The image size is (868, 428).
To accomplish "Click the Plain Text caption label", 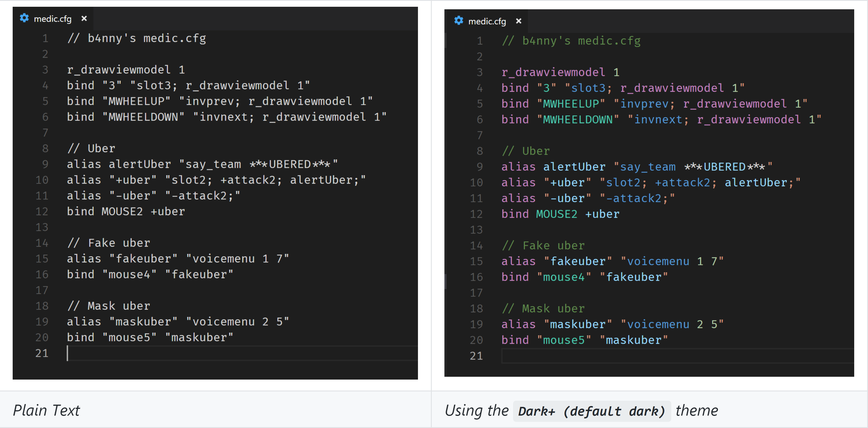I will click(x=46, y=411).
